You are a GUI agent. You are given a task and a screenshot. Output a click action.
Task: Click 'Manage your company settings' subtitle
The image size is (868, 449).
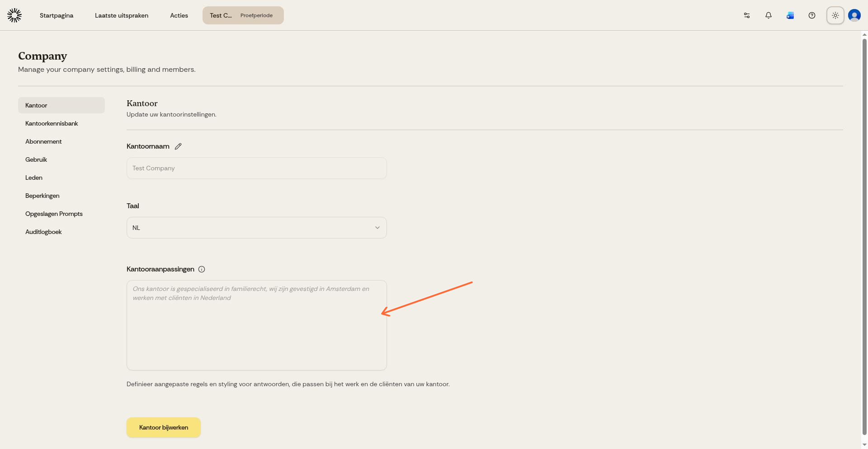107,70
